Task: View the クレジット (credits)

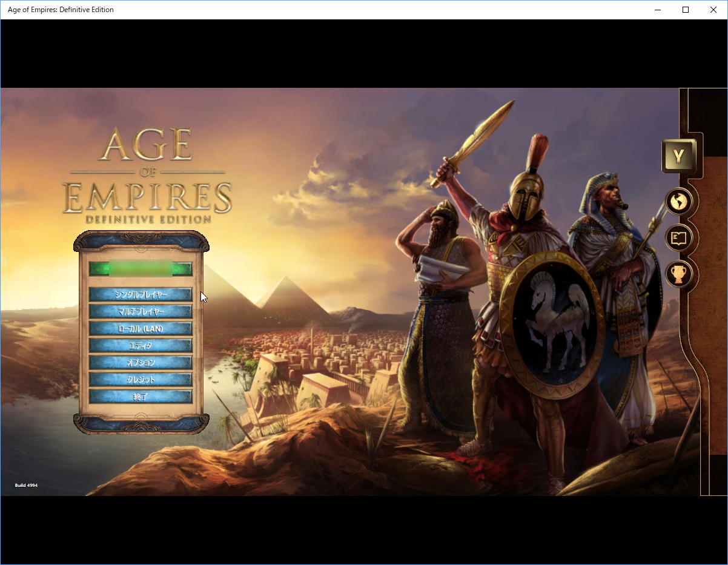Action: pos(141,378)
